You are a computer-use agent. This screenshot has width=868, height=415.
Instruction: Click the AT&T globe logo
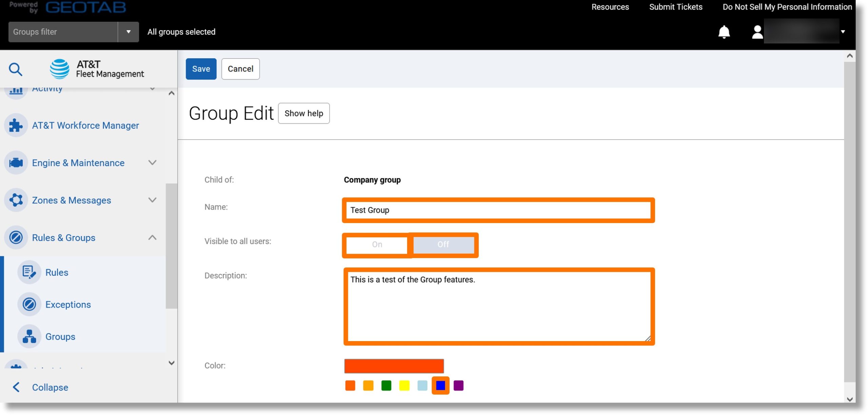coord(60,69)
